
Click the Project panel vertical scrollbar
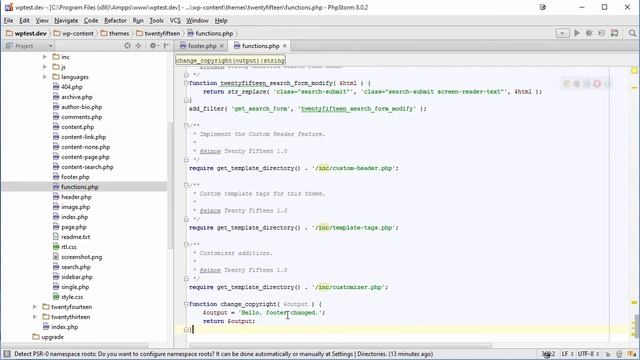pyautogui.click(x=171, y=186)
